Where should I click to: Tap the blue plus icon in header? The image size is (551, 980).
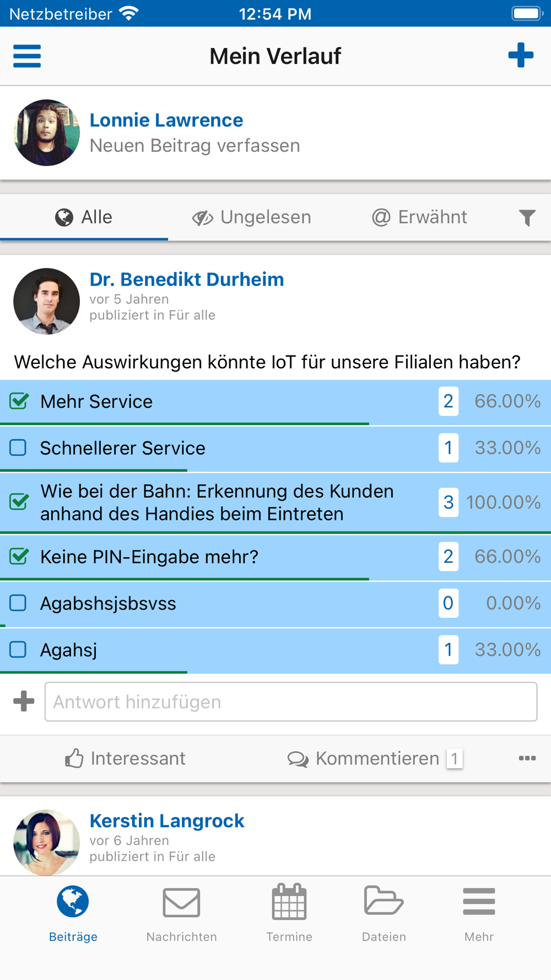click(521, 56)
